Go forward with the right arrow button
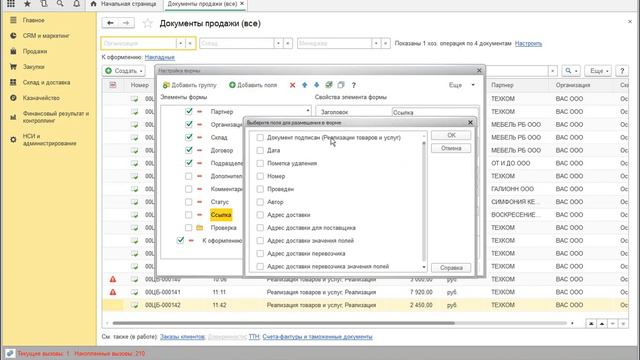 click(x=126, y=23)
